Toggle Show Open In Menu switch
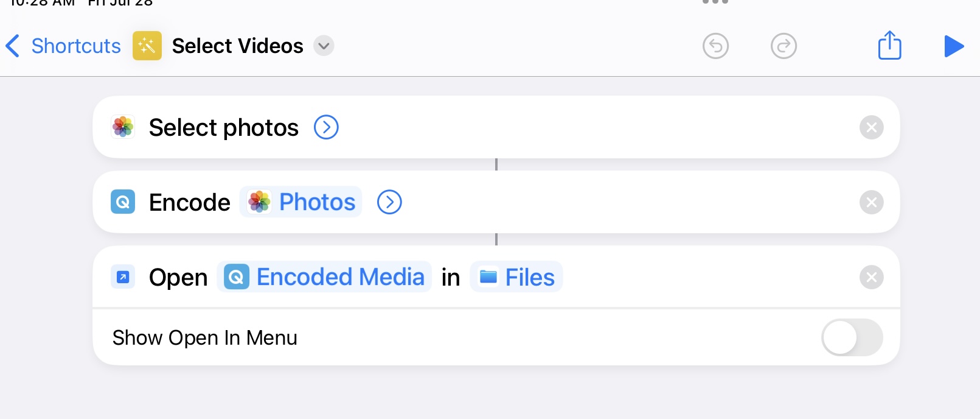Image resolution: width=980 pixels, height=419 pixels. pyautogui.click(x=852, y=337)
